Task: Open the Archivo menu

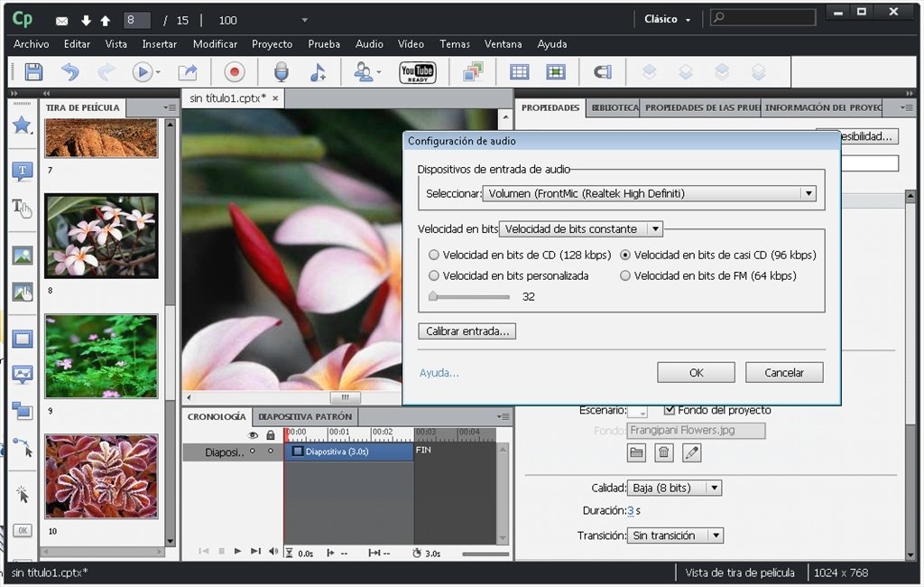Action: point(32,44)
